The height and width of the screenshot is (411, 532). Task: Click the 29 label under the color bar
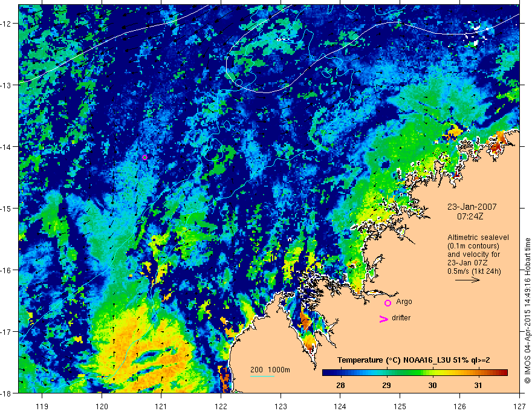point(386,385)
